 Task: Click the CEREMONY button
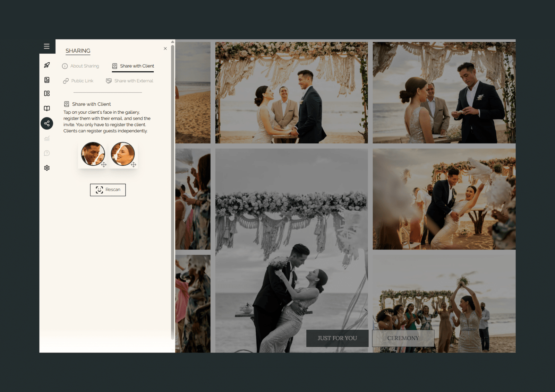[x=403, y=338]
